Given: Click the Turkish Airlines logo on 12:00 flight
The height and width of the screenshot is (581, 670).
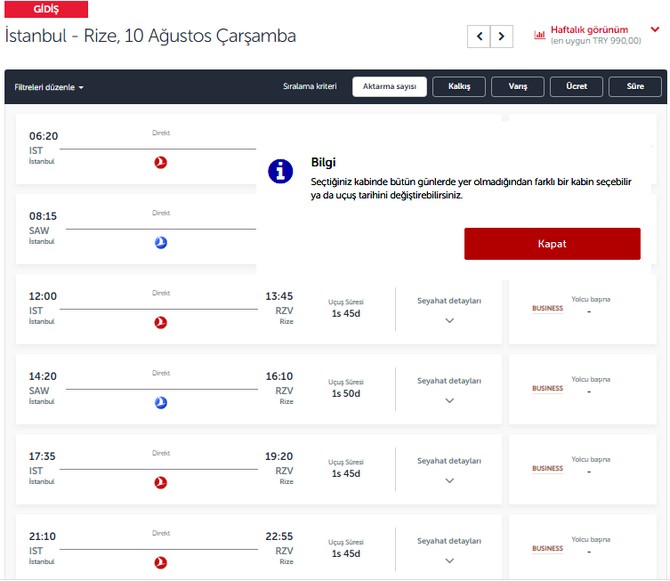Looking at the screenshot, I should pos(161,322).
